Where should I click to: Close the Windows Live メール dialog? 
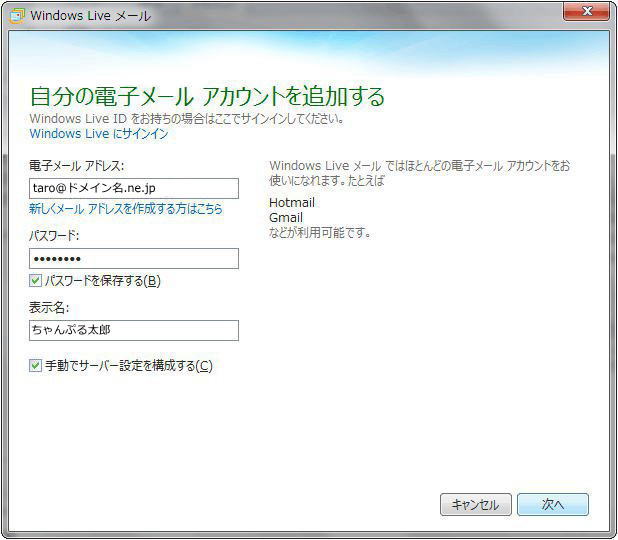586,11
